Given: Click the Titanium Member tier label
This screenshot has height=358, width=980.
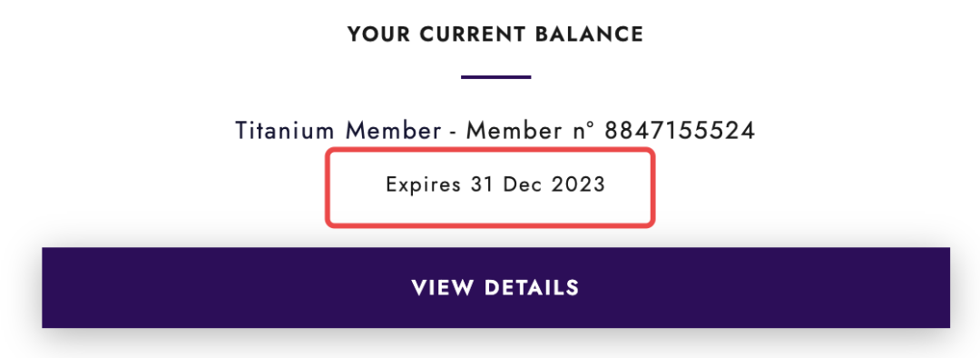Looking at the screenshot, I should point(338,131).
